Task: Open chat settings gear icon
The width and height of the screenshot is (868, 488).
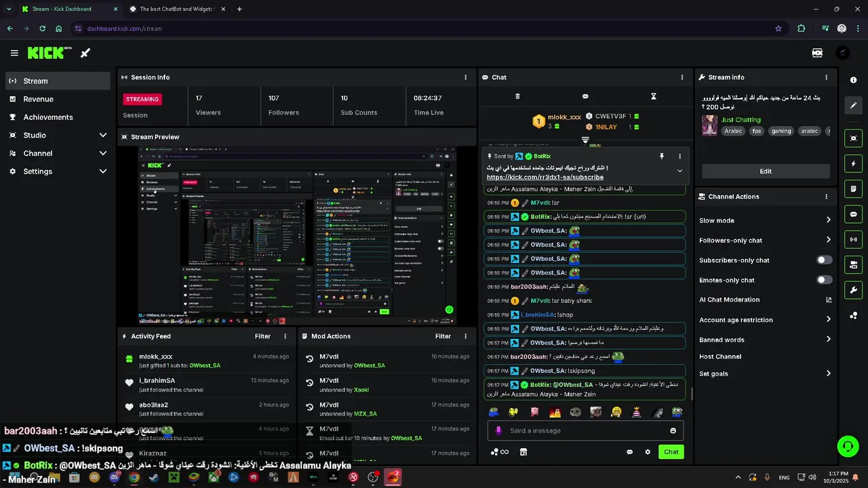Action: click(x=648, y=452)
